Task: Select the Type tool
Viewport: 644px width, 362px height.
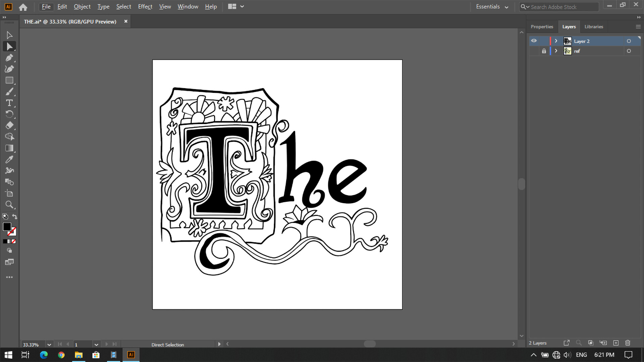Action: [10, 103]
